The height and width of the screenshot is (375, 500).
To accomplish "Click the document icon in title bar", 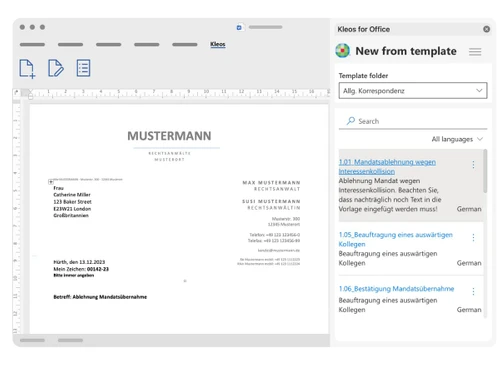I will [x=239, y=27].
